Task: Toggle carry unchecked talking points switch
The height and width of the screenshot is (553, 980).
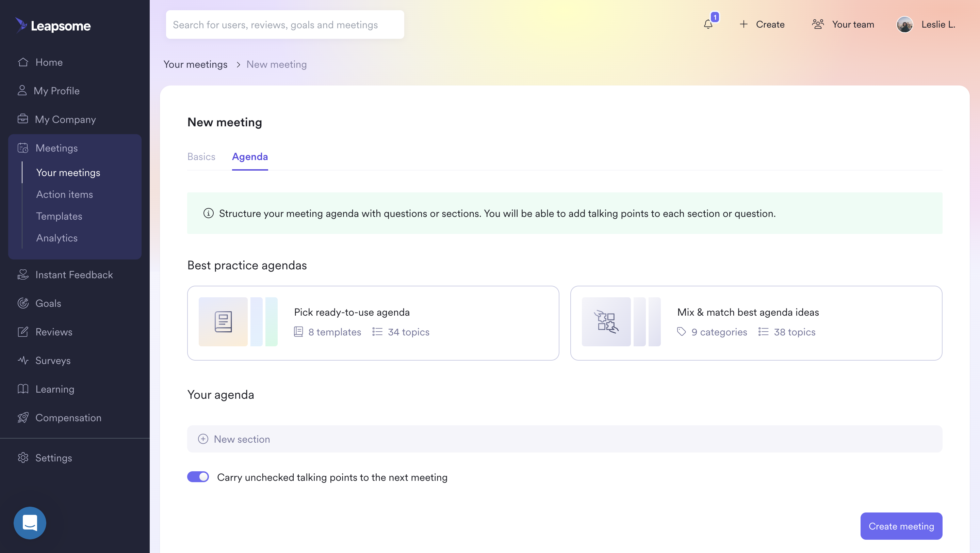Action: point(198,477)
